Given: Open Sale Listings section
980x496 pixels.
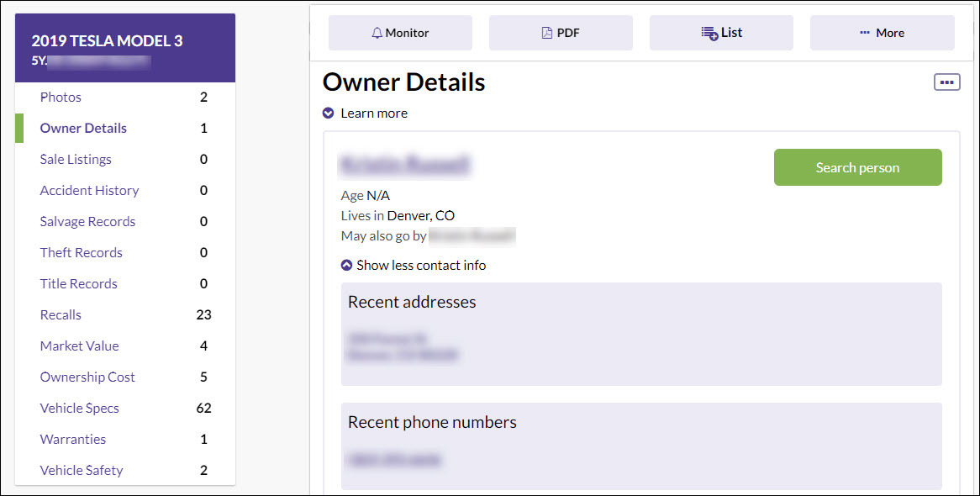Looking at the screenshot, I should click(76, 160).
